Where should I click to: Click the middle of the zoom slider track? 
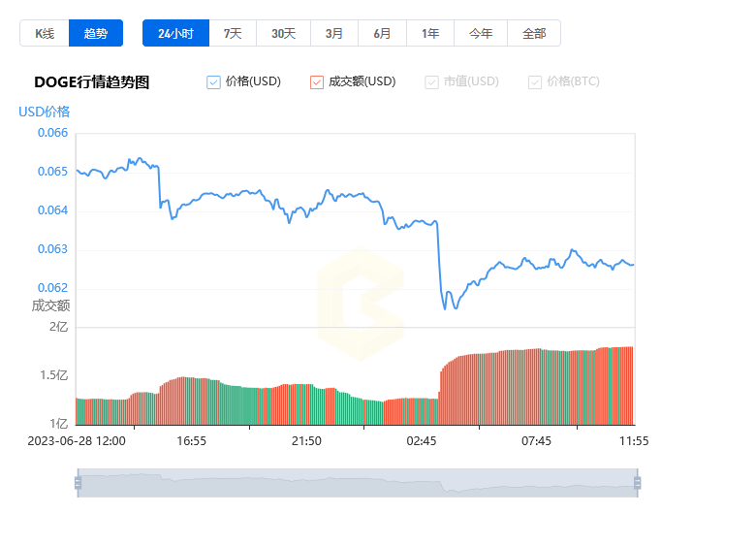tap(357, 482)
